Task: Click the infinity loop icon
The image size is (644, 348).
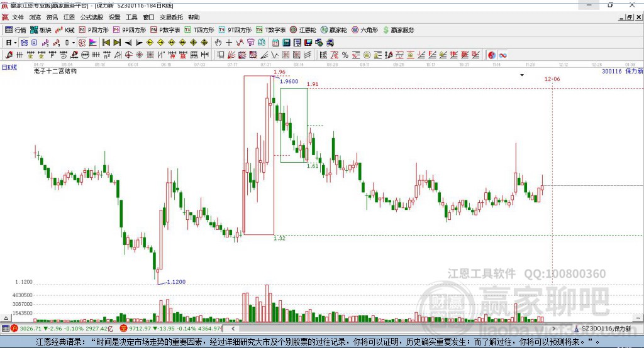Action: pos(502,55)
